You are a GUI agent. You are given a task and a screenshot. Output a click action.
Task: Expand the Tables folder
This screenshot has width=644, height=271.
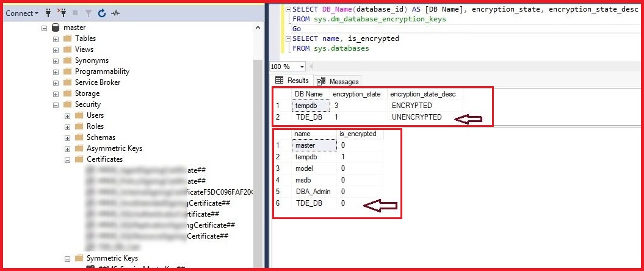point(56,39)
